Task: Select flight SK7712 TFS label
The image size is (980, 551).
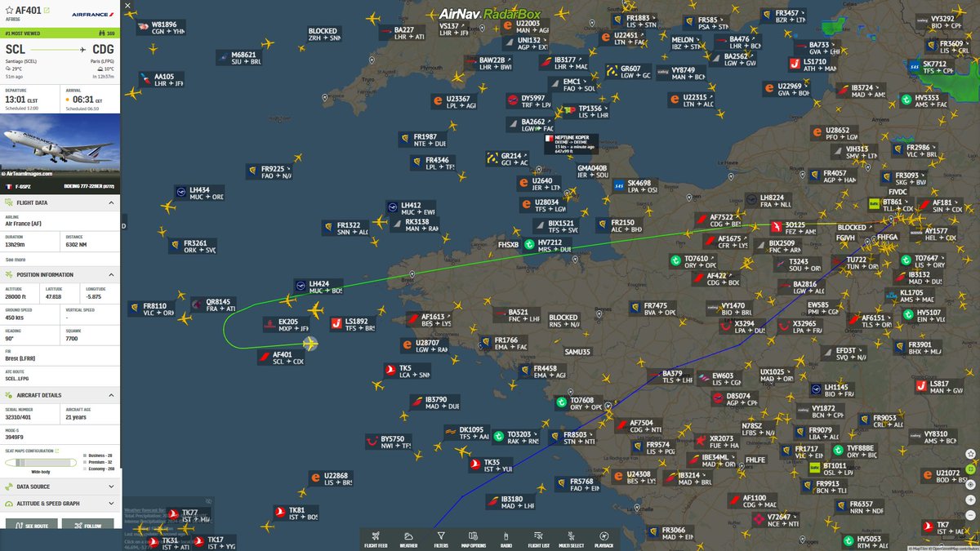Action: click(x=929, y=67)
